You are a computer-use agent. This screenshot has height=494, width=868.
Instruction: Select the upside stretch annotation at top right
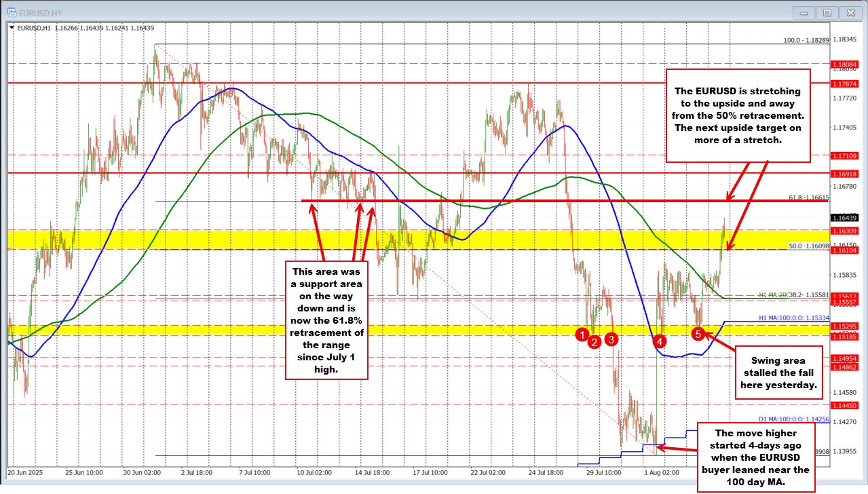(738, 115)
